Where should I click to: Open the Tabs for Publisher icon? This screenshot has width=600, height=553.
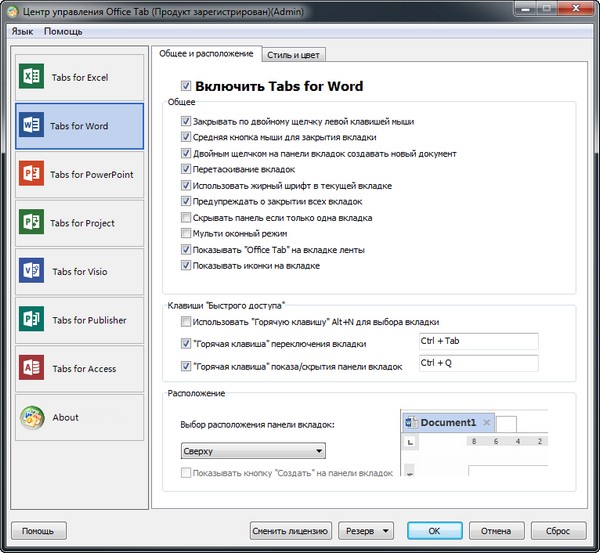pos(31,320)
